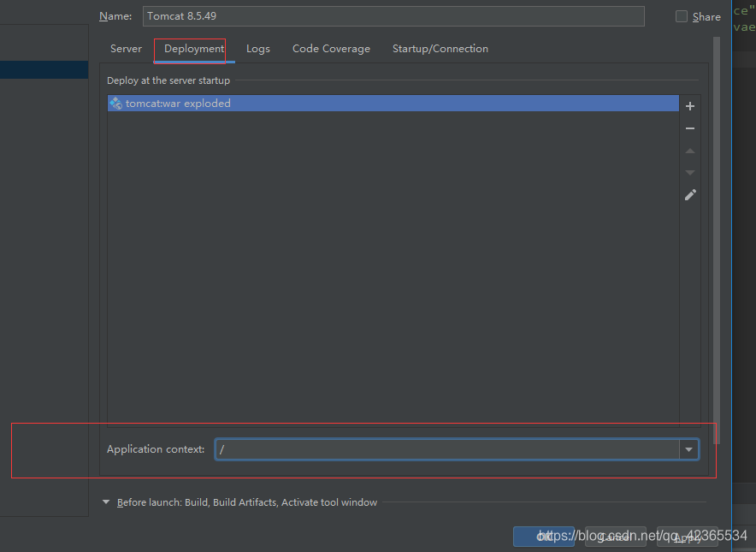This screenshot has width=756, height=552.
Task: Click the Name field showing Tomcat 8.5.49
Action: pyautogui.click(x=393, y=16)
